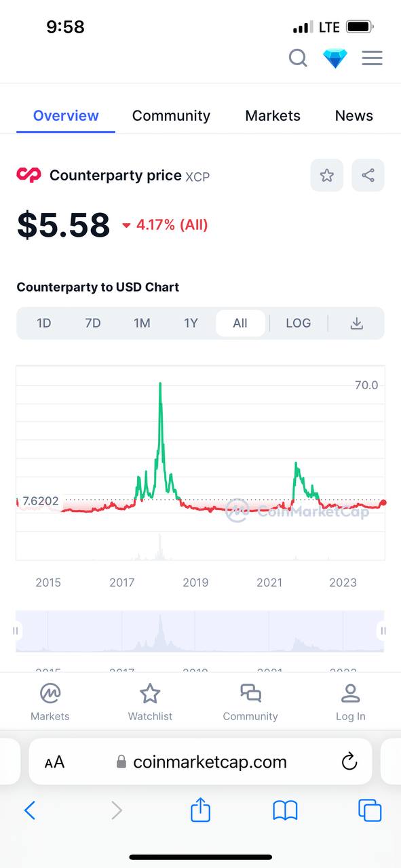
Task: Tap the blue diamond rewards icon
Action: [x=335, y=58]
